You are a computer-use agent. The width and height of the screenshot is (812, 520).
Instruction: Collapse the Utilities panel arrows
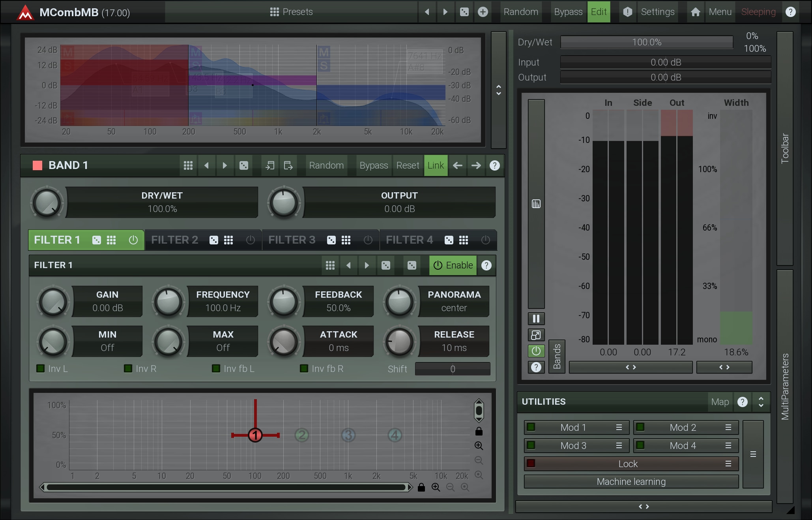[761, 402]
